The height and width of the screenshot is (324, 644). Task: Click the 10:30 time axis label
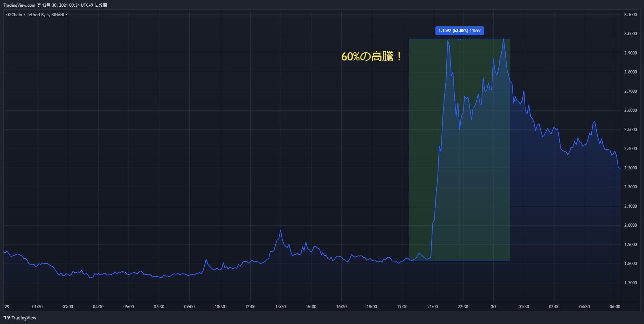220,307
